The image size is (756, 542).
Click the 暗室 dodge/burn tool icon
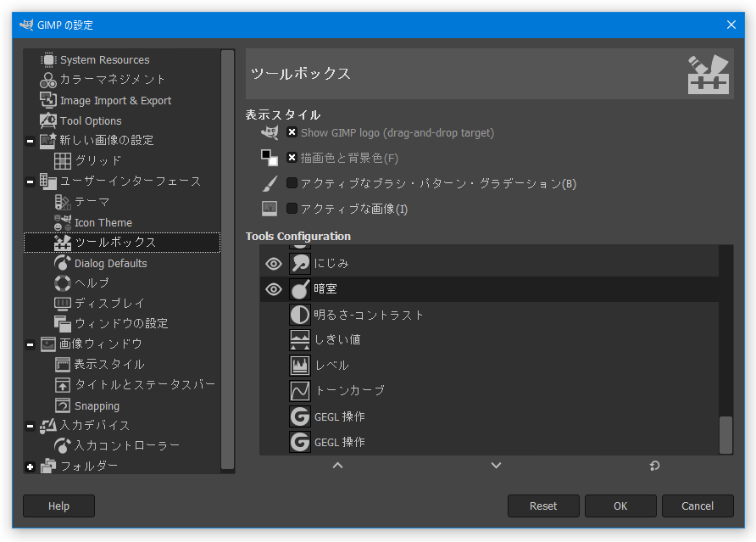[300, 289]
